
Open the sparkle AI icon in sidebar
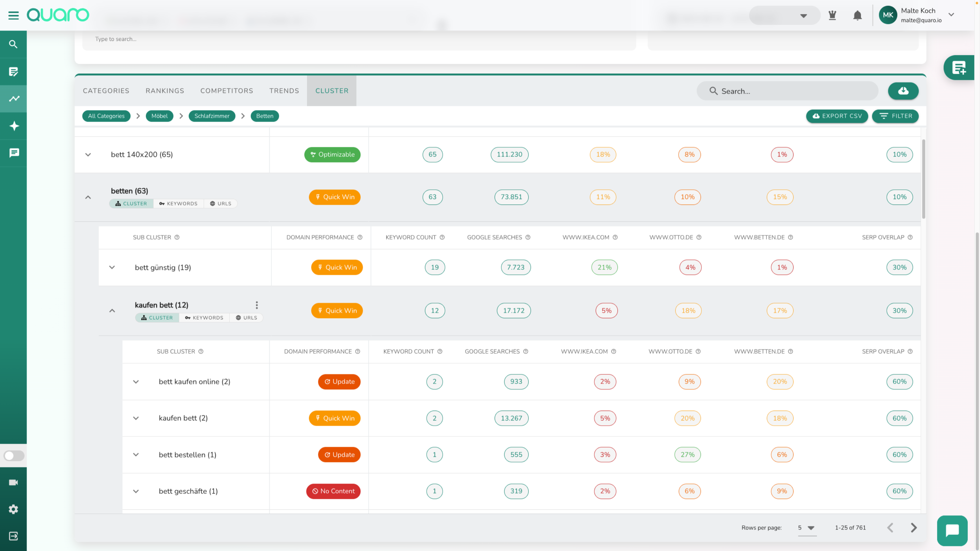tap(14, 126)
